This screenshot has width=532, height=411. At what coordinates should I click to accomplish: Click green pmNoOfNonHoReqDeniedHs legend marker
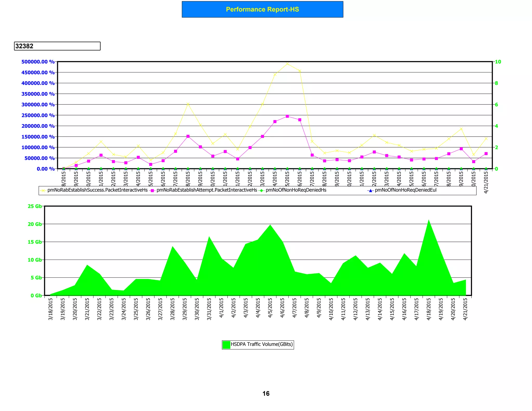pos(262,190)
